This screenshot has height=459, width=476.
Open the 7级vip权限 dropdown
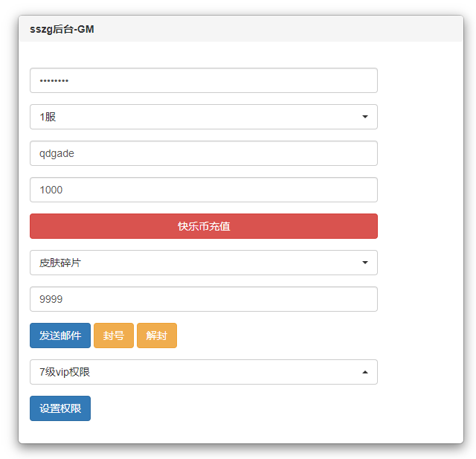(x=203, y=372)
